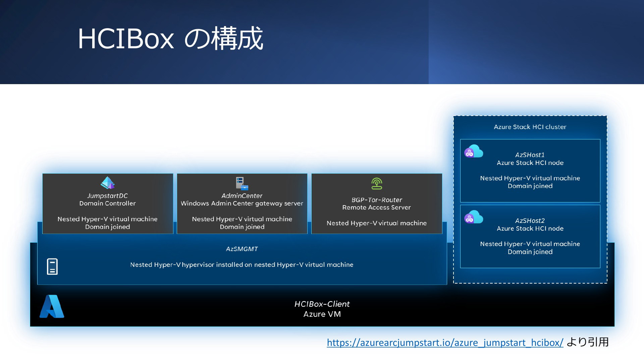The height and width of the screenshot is (362, 644).
Task: Click 'Domain joined' in AzSHost1 box
Action: [530, 186]
